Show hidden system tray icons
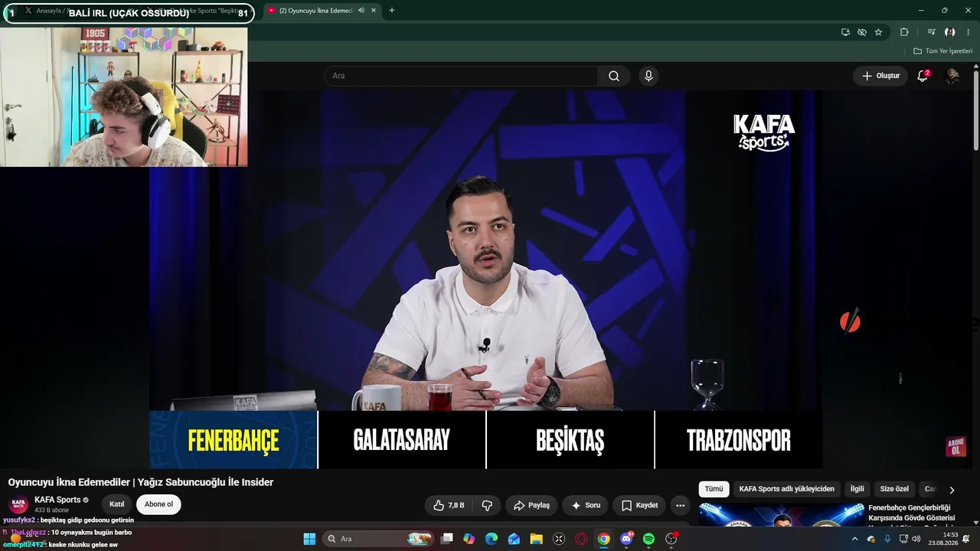The image size is (980, 551). [x=855, y=539]
